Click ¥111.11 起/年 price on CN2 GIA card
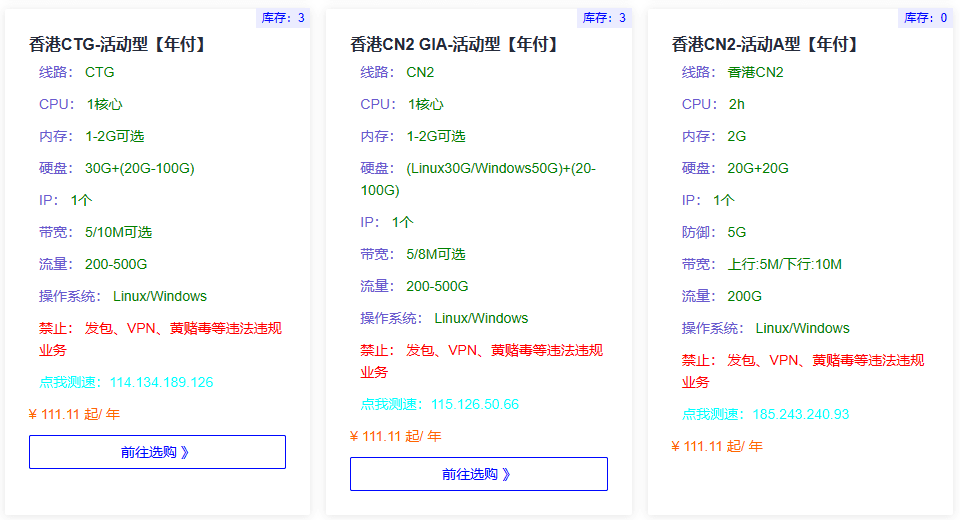 [396, 436]
